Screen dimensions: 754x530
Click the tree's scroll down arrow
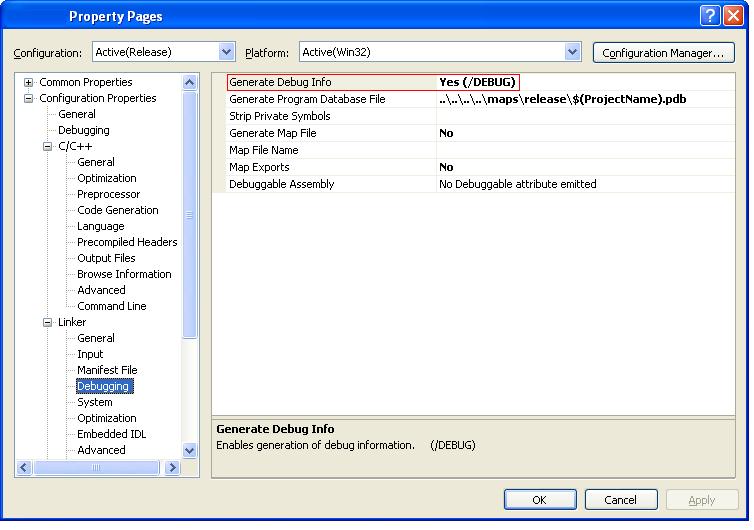click(189, 451)
